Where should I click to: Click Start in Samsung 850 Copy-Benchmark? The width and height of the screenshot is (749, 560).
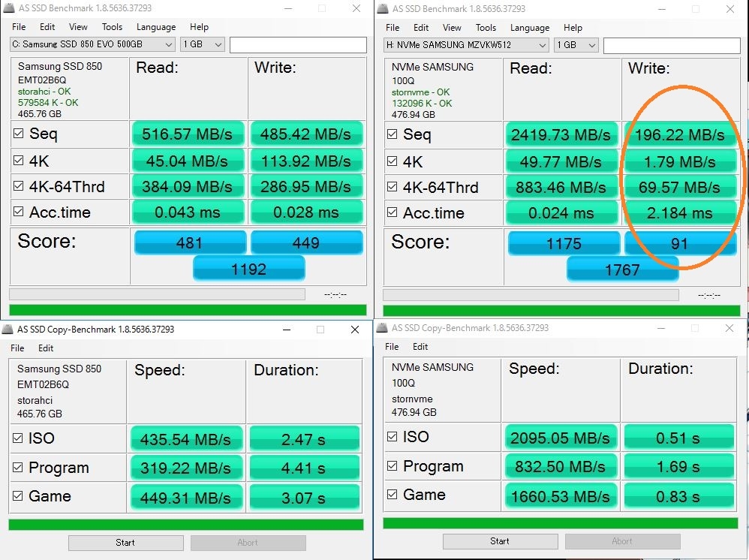click(x=125, y=542)
